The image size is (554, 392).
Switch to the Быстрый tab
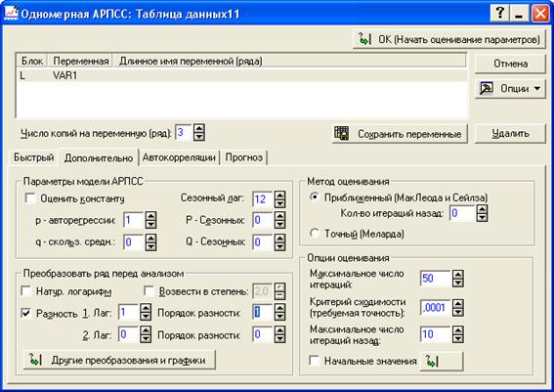pyautogui.click(x=33, y=157)
